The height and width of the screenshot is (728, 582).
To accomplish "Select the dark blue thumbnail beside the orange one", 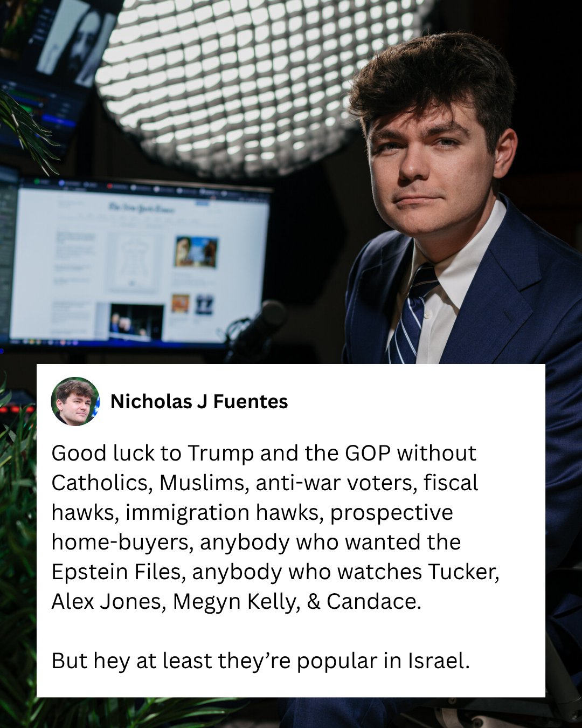I will (x=204, y=305).
